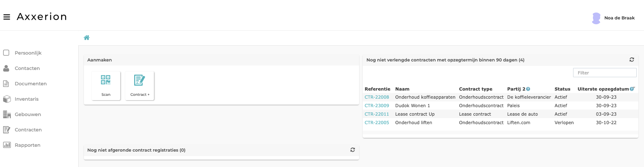Viewport: 644px width, 167px height.
Task: Refresh the unfinished contract registrations panel
Action: [353, 150]
